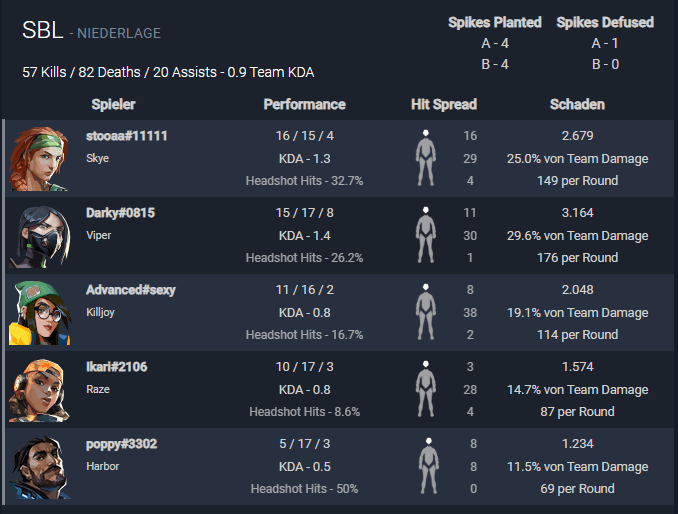
Task: Click the Skye agent portrait
Action: pos(39,159)
